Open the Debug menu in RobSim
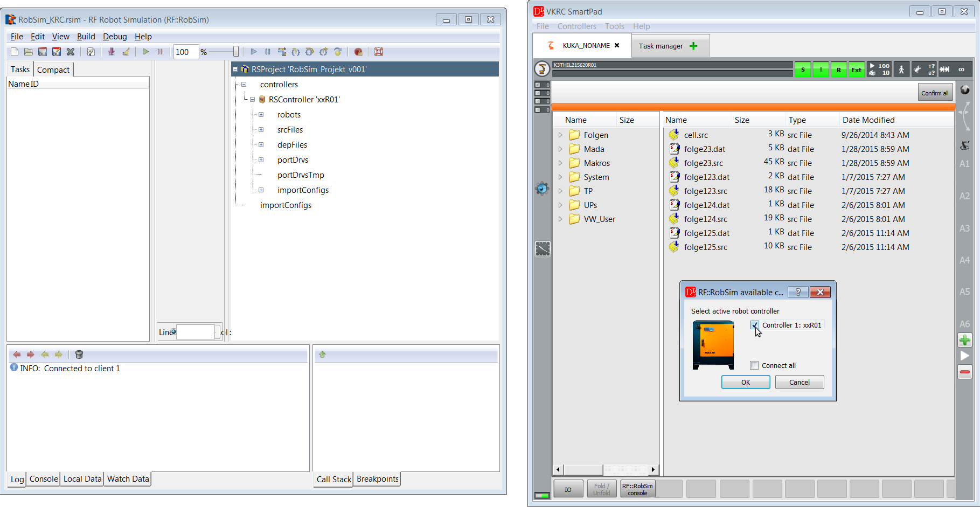980x507 pixels. tap(115, 37)
